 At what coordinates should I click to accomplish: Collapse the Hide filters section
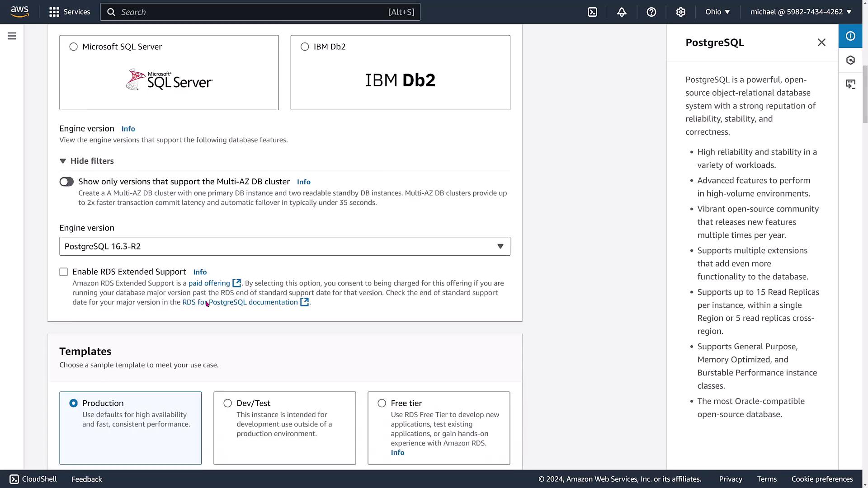[87, 161]
